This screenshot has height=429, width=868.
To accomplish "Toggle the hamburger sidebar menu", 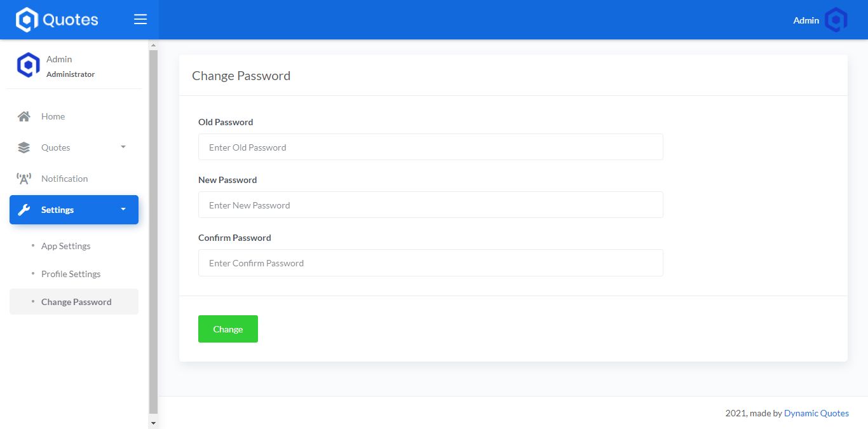I will coord(140,20).
